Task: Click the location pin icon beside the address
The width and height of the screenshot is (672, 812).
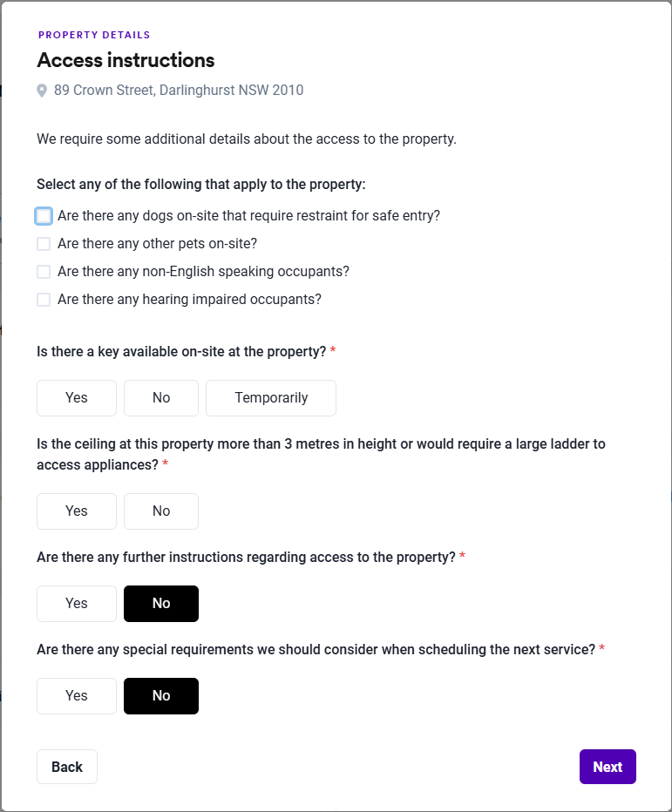Action: point(42,91)
